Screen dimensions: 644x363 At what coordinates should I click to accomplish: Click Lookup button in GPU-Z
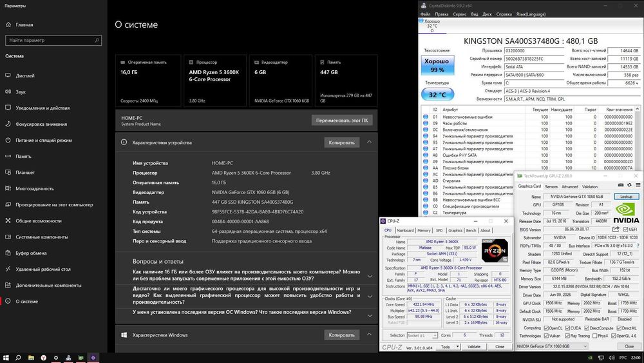627,197
